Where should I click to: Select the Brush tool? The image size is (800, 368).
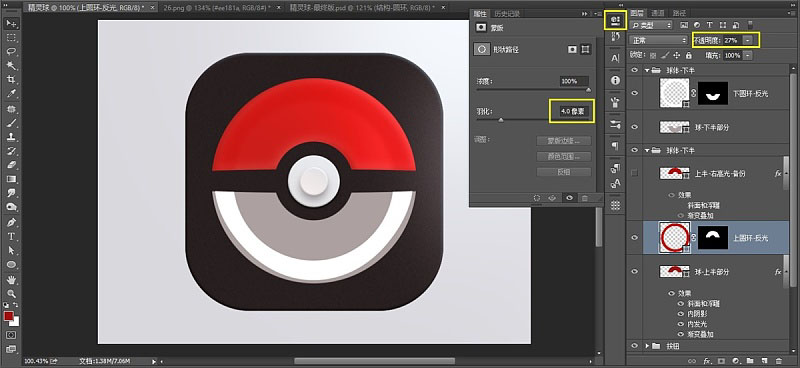(x=11, y=123)
